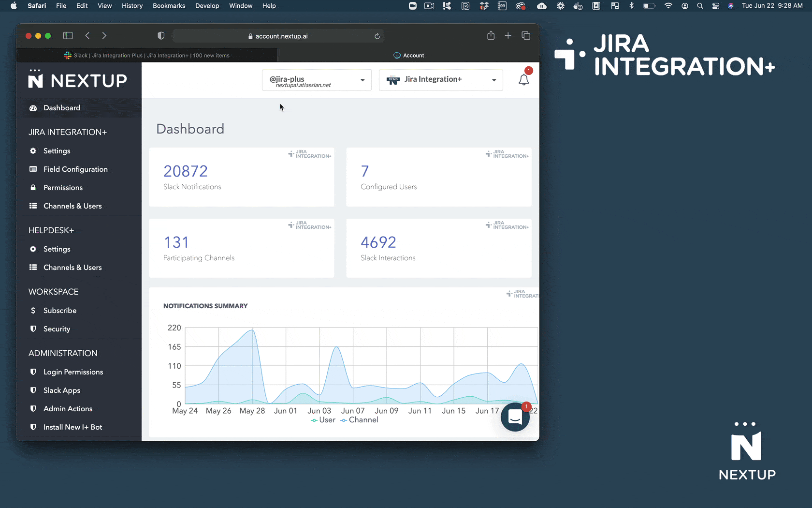Image resolution: width=812 pixels, height=508 pixels.
Task: Expand the @jira-plus workspace dropdown
Action: point(317,80)
